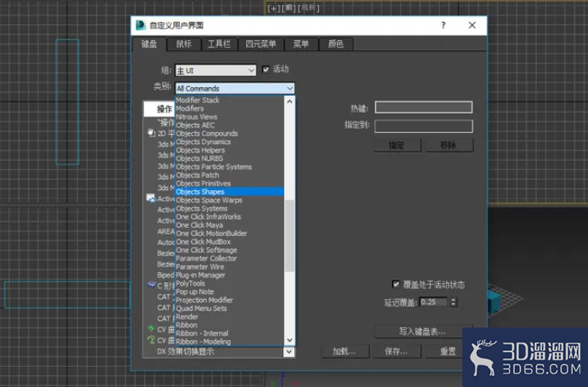This screenshot has height=387, width=588.
Task: Choose Nitrous Views category
Action: [x=197, y=116]
